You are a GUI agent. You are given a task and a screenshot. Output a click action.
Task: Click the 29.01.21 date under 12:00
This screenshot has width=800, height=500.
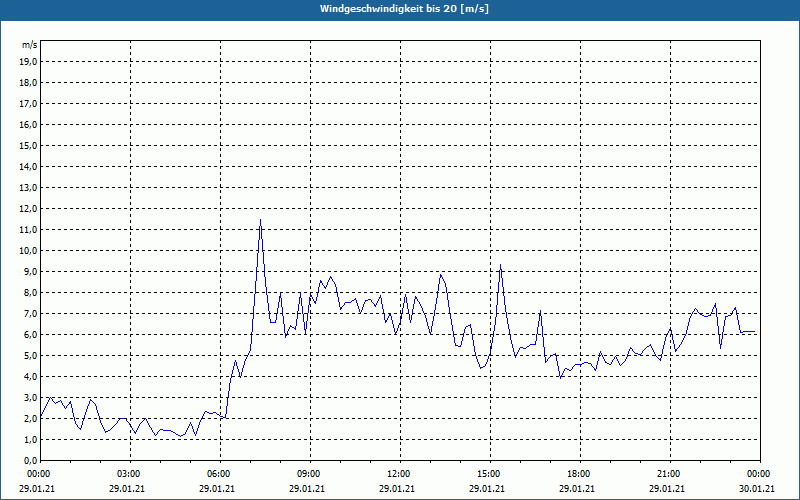[x=397, y=488]
